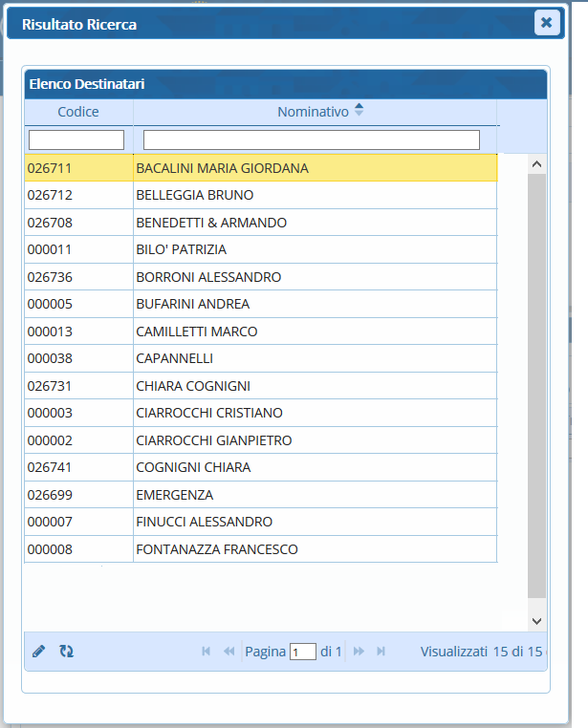Select row EMERGENZA with code 026699

coord(174,495)
